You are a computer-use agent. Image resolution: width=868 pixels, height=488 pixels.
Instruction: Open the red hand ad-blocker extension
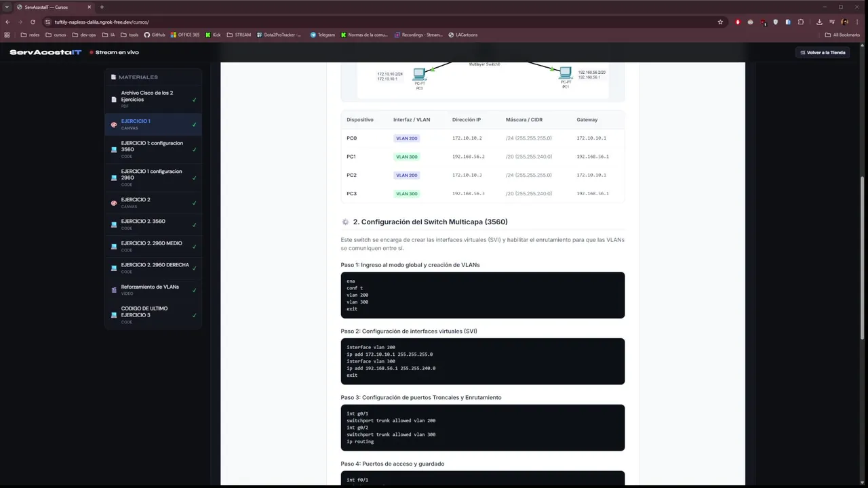click(x=738, y=22)
